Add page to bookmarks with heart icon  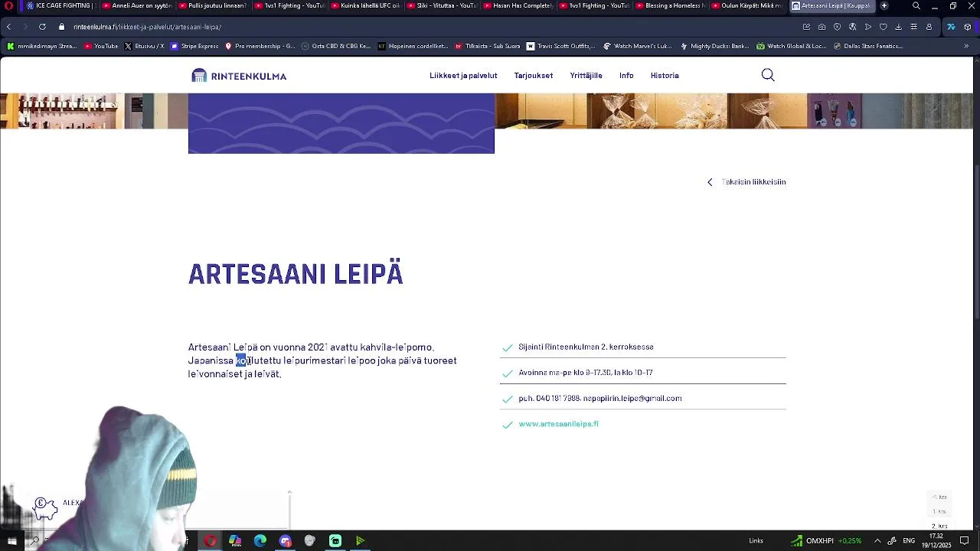click(x=883, y=27)
